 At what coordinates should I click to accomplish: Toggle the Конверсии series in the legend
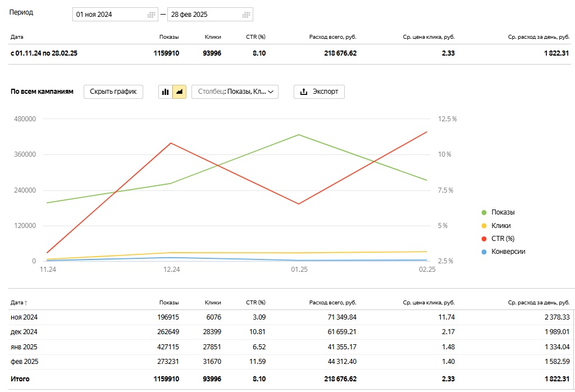coord(508,252)
